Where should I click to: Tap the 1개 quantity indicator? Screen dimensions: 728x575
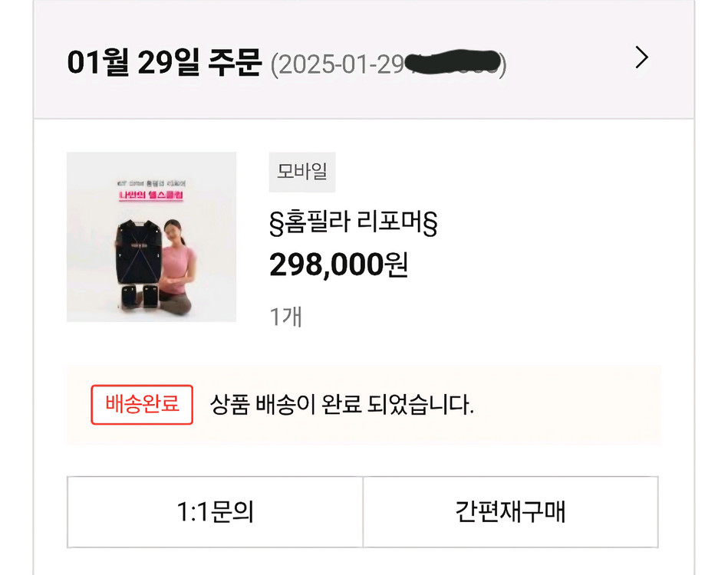[x=287, y=315]
